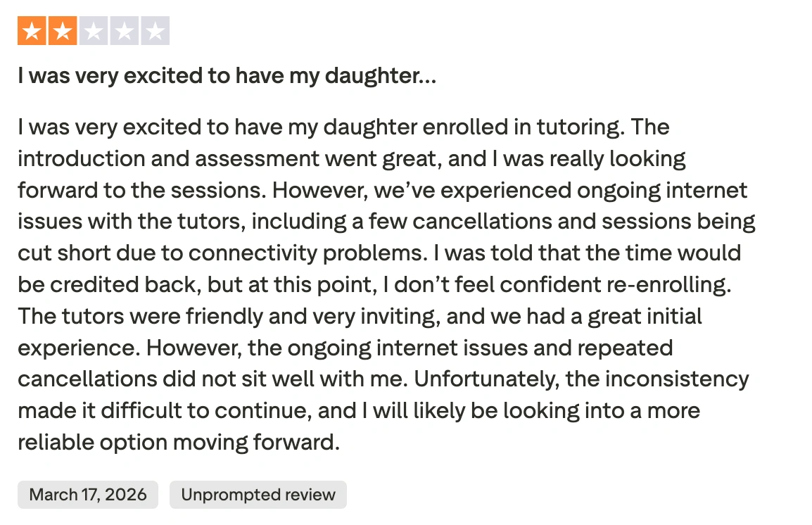Image resolution: width=812 pixels, height=525 pixels.
Task: Click anywhere on the 2-star rating row
Action: tap(94, 30)
